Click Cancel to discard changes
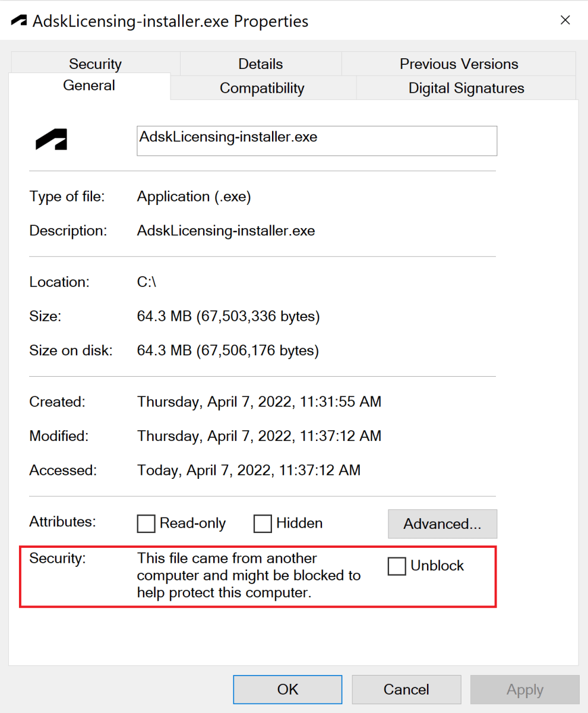588x713 pixels. [406, 689]
